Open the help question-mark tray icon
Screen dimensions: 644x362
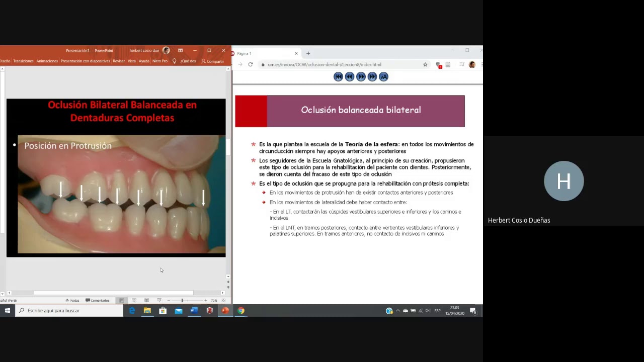pyautogui.click(x=389, y=311)
